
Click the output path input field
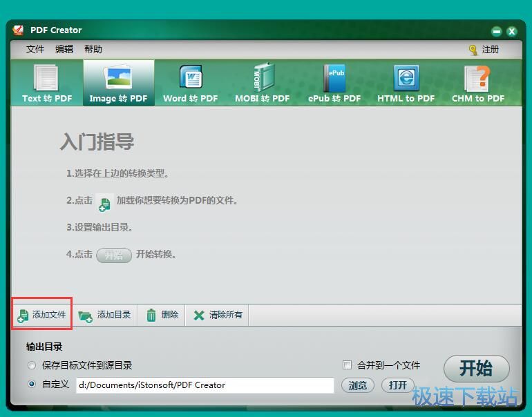pos(205,385)
